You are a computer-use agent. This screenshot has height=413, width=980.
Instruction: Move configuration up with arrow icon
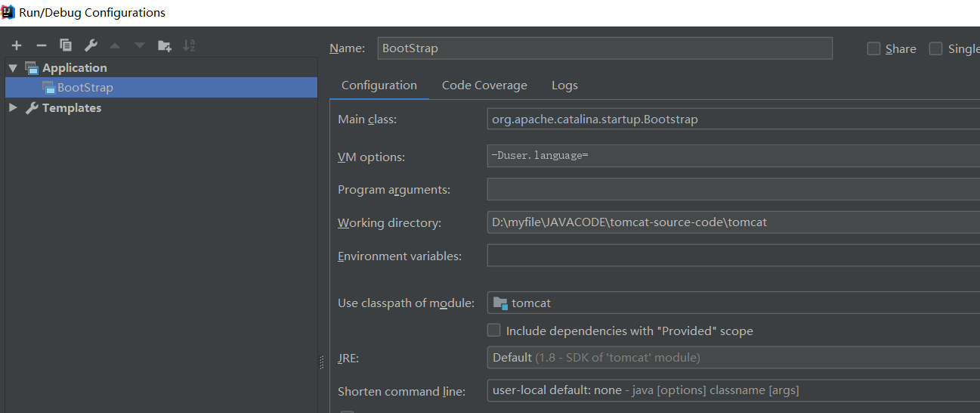[115, 45]
